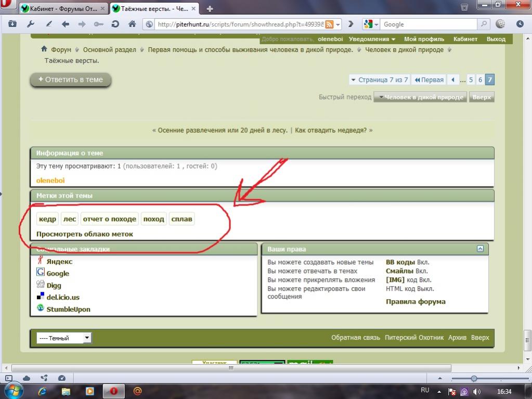Click the 'Ответить в теме' button
Screen dimensions: 532x399
[71, 80]
